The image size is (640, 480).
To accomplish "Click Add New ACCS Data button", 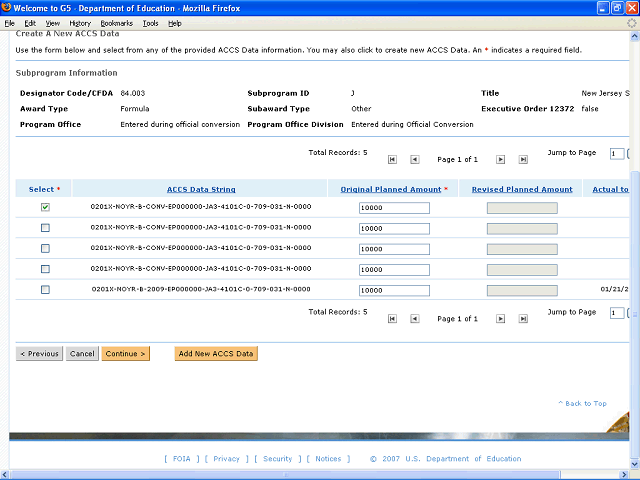I will [x=216, y=354].
